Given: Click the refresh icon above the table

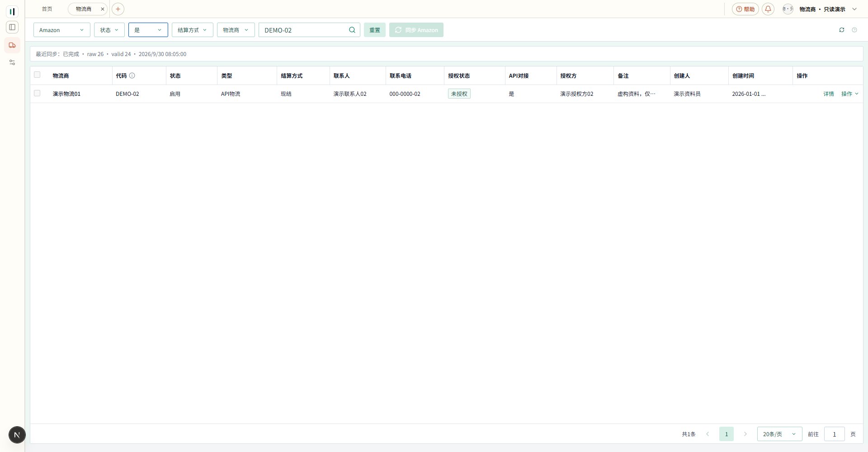Looking at the screenshot, I should 842,30.
